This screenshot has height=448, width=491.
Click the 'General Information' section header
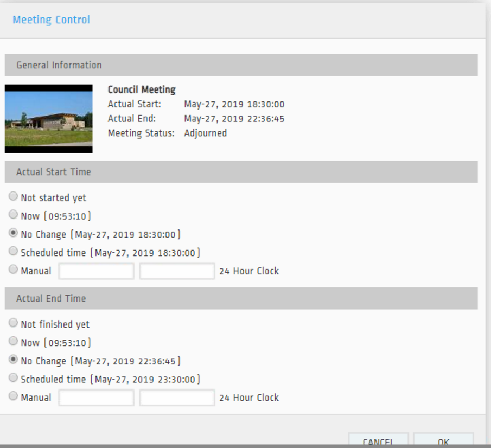241,65
